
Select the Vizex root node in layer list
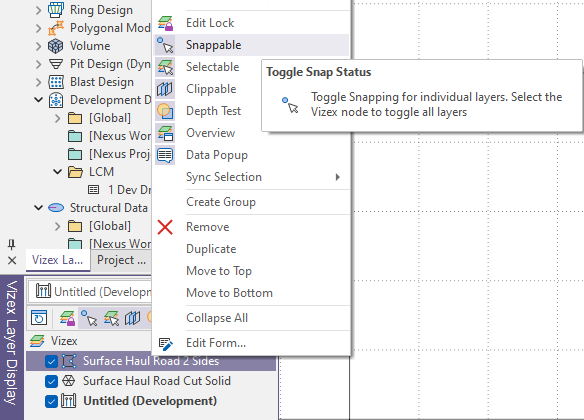(x=63, y=341)
